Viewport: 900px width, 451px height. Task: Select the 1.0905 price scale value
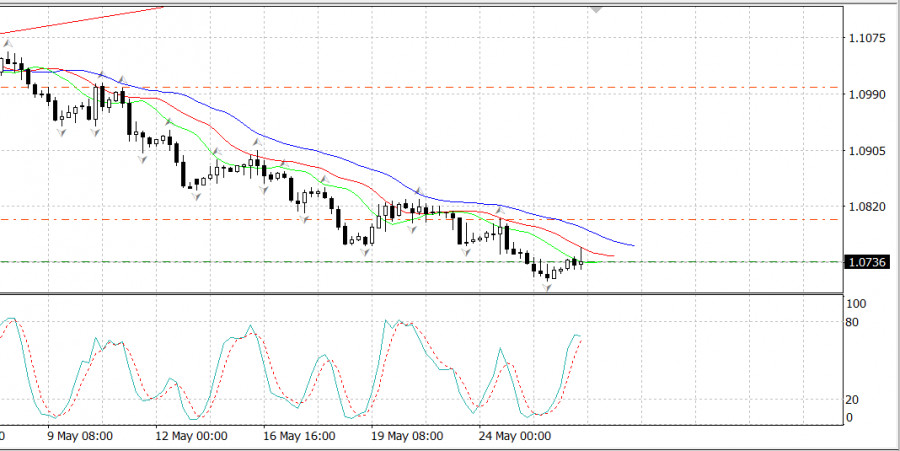(866, 151)
